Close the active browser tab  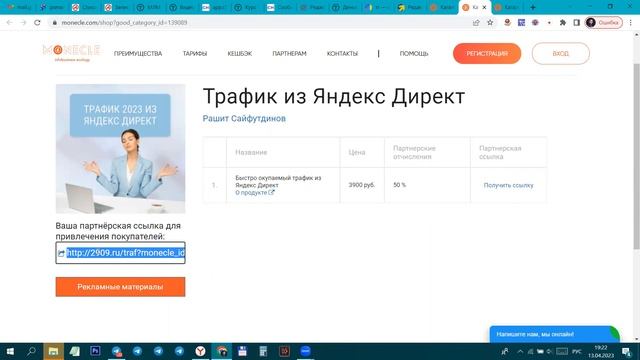tap(484, 7)
